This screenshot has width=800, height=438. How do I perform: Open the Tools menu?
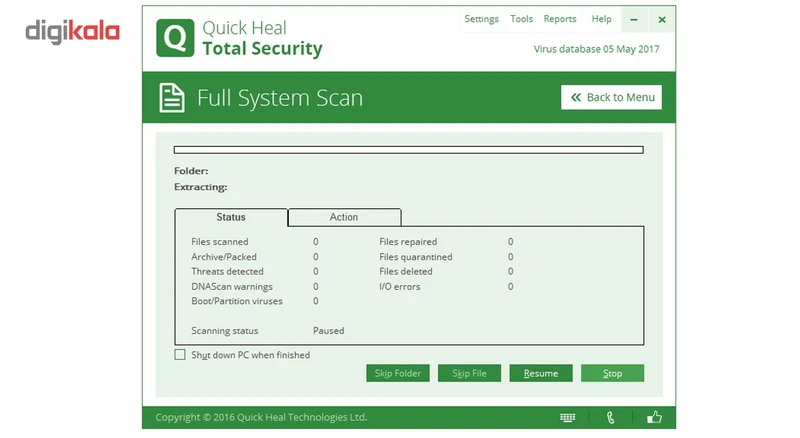point(521,19)
